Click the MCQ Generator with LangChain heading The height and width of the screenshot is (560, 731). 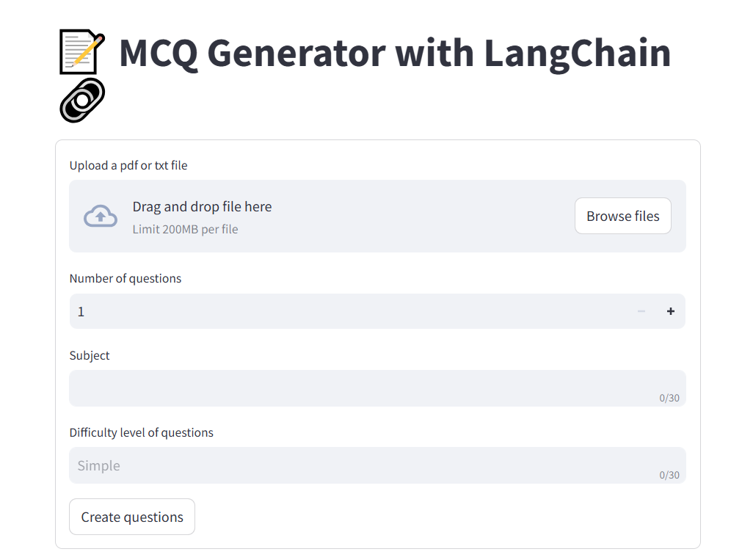pyautogui.click(x=395, y=53)
